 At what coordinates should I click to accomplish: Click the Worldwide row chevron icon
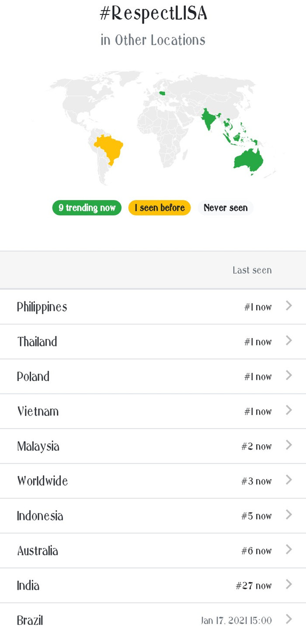[289, 480]
